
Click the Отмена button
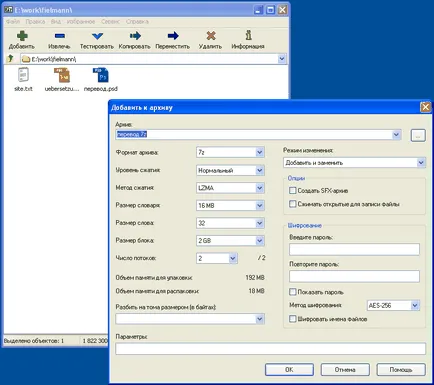(x=345, y=369)
